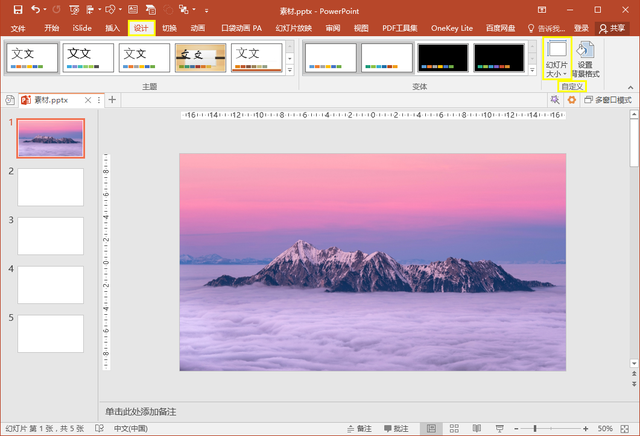Open the 文件 menu
The width and height of the screenshot is (640, 436).
point(18,28)
